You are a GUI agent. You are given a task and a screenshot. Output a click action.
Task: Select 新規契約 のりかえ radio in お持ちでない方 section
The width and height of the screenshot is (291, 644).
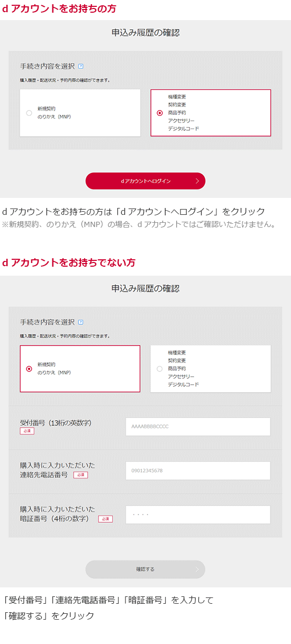pyautogui.click(x=29, y=369)
